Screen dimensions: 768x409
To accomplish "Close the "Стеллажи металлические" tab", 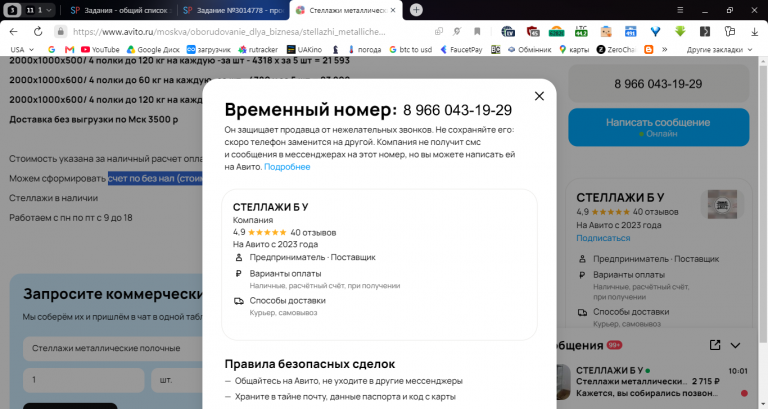I will click(x=393, y=10).
